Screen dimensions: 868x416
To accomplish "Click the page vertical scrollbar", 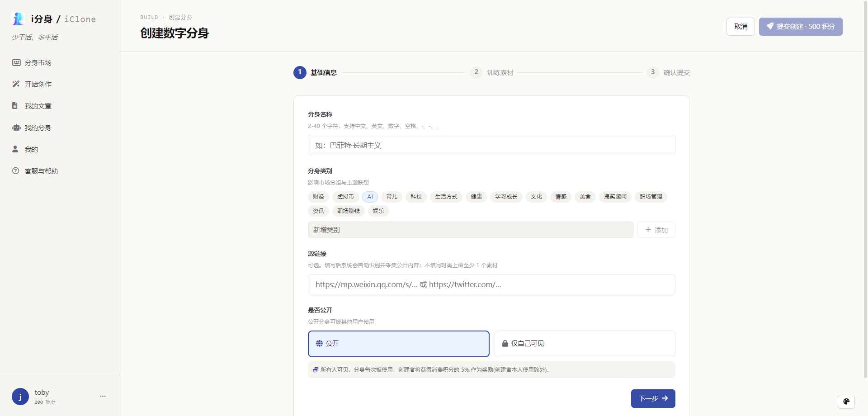I will click(x=865, y=190).
